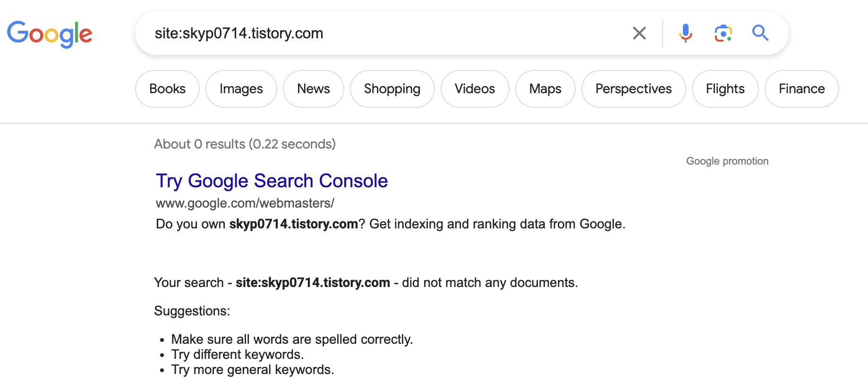Image resolution: width=868 pixels, height=383 pixels.
Task: Open Google Lens image search
Action: click(x=723, y=33)
